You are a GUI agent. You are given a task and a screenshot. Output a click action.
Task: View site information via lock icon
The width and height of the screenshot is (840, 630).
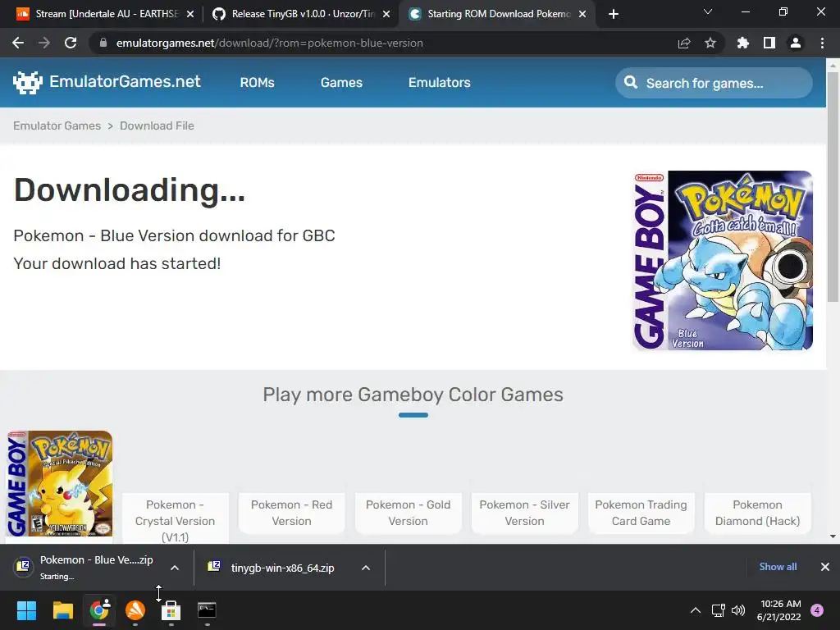click(103, 43)
